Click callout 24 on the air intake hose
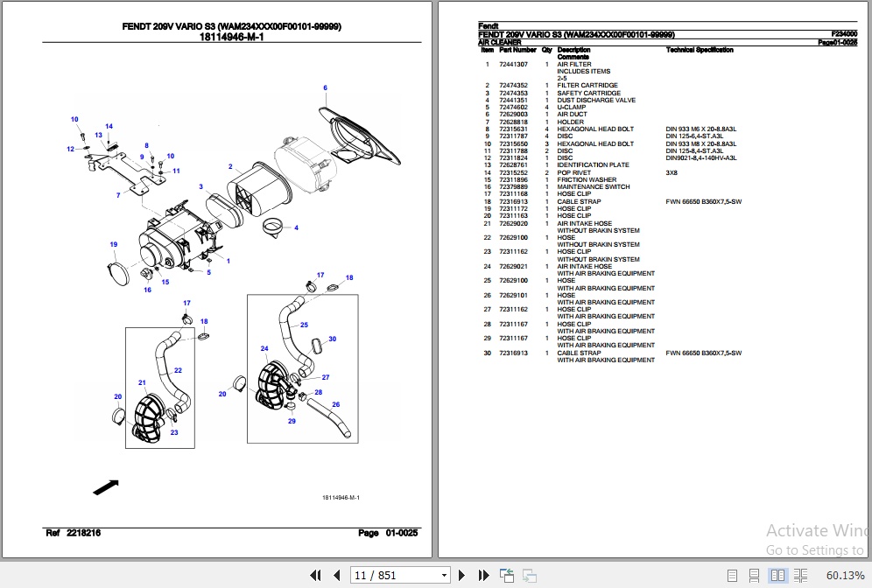 click(264, 349)
